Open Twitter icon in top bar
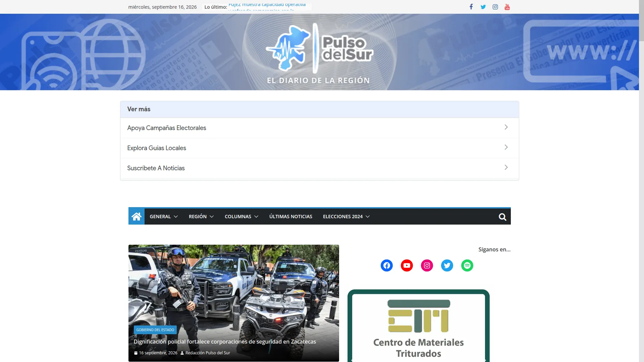Image resolution: width=644 pixels, height=362 pixels. [483, 7]
